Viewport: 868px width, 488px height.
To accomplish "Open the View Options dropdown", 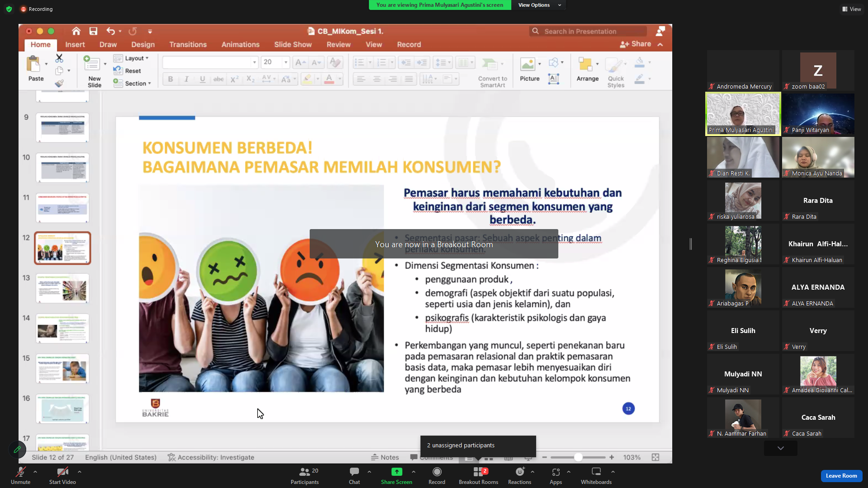I will tap(539, 5).
